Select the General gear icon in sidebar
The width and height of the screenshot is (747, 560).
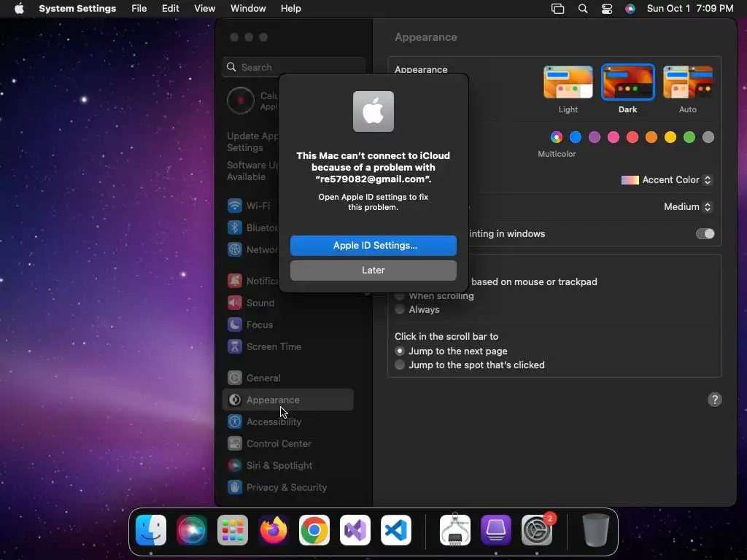click(x=234, y=378)
